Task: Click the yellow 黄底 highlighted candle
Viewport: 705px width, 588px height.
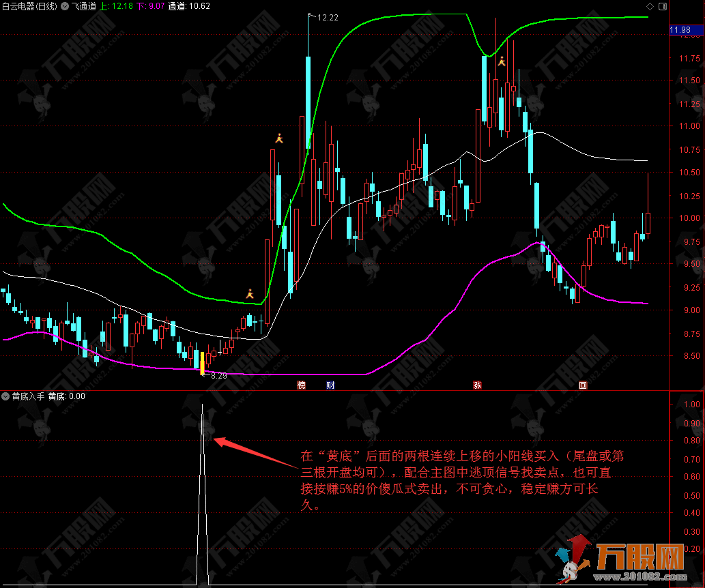Action: point(202,362)
